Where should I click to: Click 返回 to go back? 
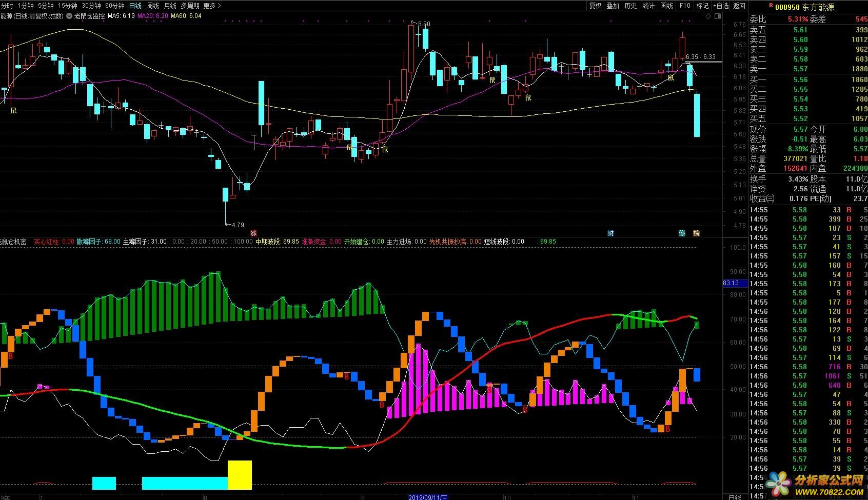[739, 6]
